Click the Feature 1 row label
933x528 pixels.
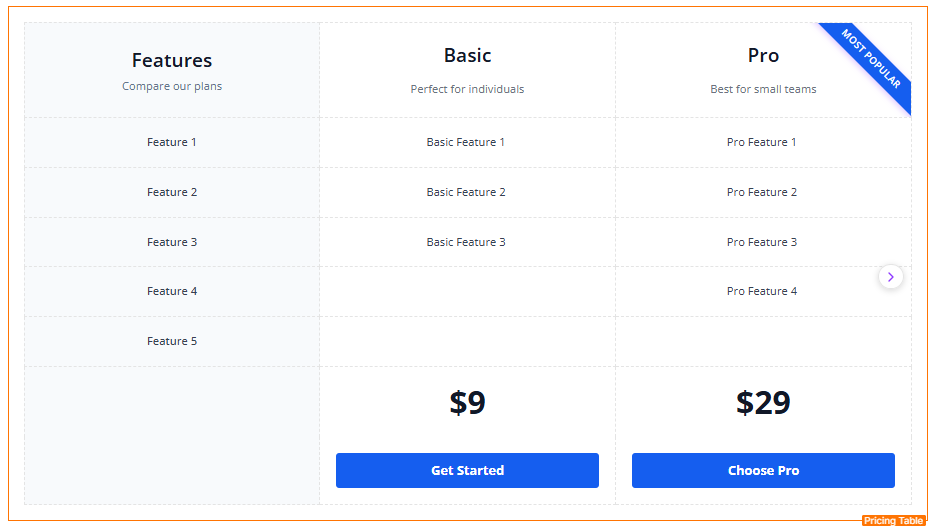[171, 142]
